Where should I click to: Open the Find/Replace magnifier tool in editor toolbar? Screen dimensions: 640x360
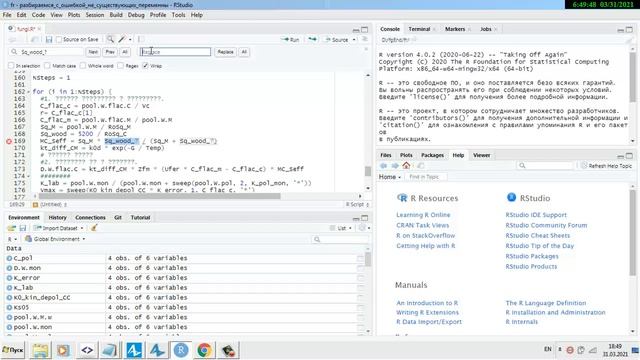[110, 40]
